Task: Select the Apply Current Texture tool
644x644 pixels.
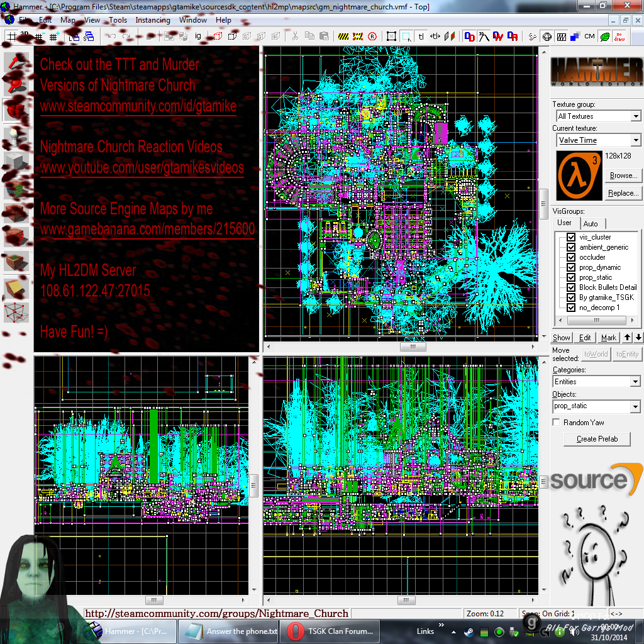Action: (x=16, y=213)
